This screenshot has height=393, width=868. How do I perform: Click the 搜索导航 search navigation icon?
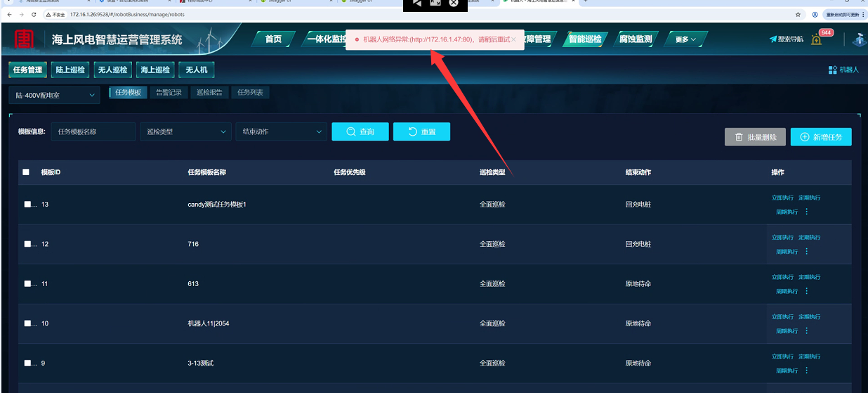click(x=773, y=39)
